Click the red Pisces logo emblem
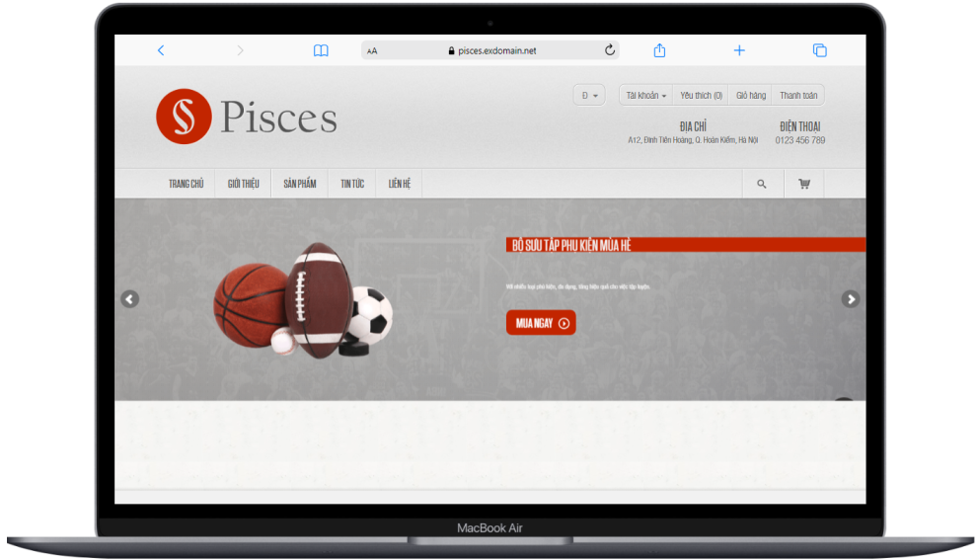This screenshot has width=980, height=560. [184, 117]
